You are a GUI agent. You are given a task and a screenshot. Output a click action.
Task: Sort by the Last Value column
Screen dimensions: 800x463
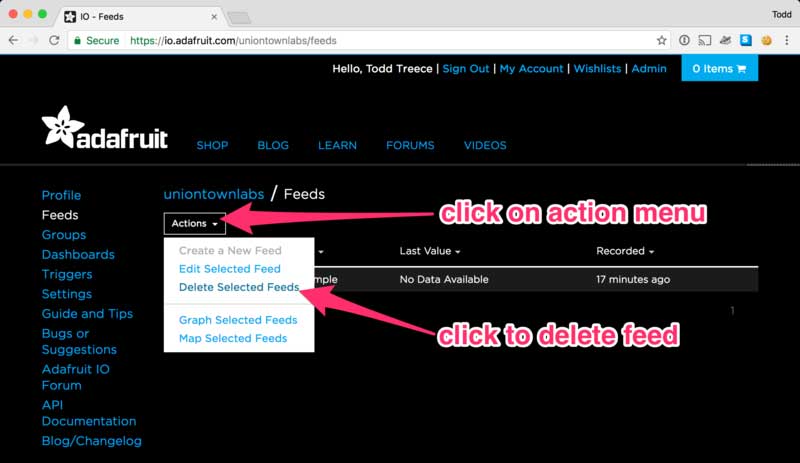[x=430, y=251]
